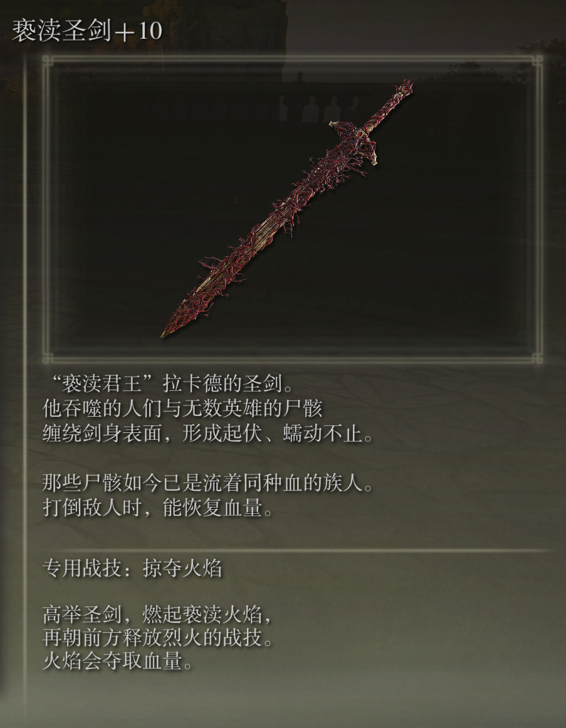
Task: Click the line 再朝前方释放烈火的战技
Action: point(157,638)
